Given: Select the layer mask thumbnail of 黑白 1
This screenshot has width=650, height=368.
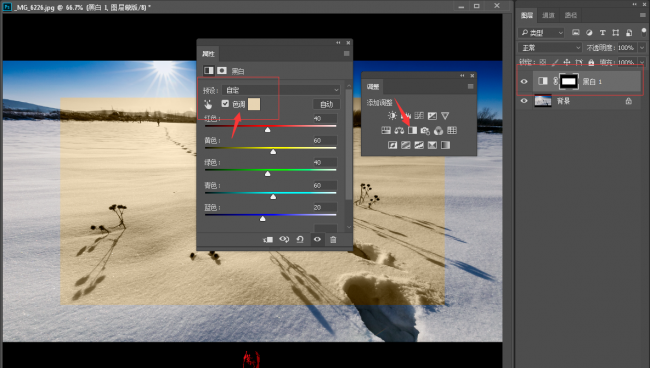Looking at the screenshot, I should [568, 81].
